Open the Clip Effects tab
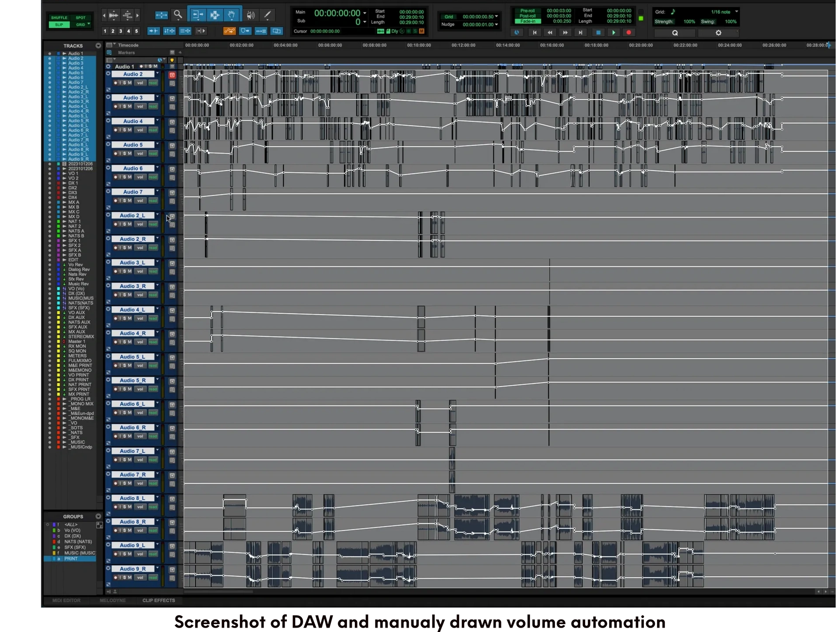The width and height of the screenshot is (840, 632). [158, 600]
